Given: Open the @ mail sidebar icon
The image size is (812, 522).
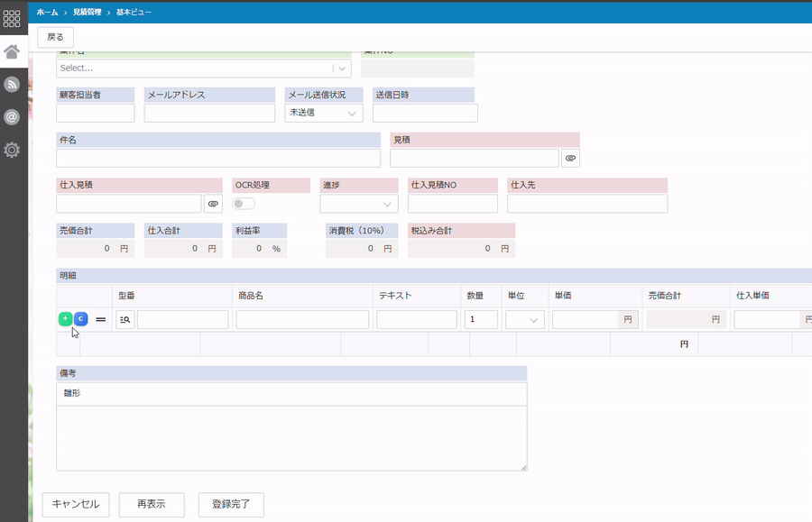Looking at the screenshot, I should (x=12, y=117).
